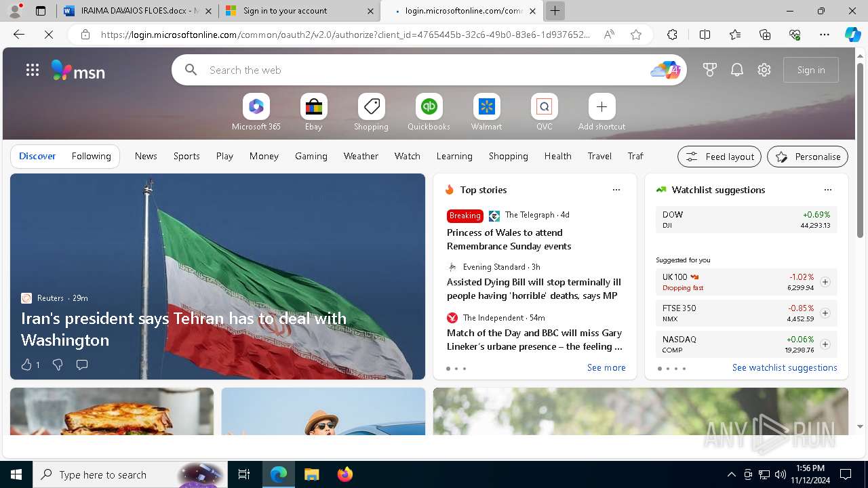Select the Discover feed tab
The width and height of the screenshot is (868, 488).
[37, 156]
